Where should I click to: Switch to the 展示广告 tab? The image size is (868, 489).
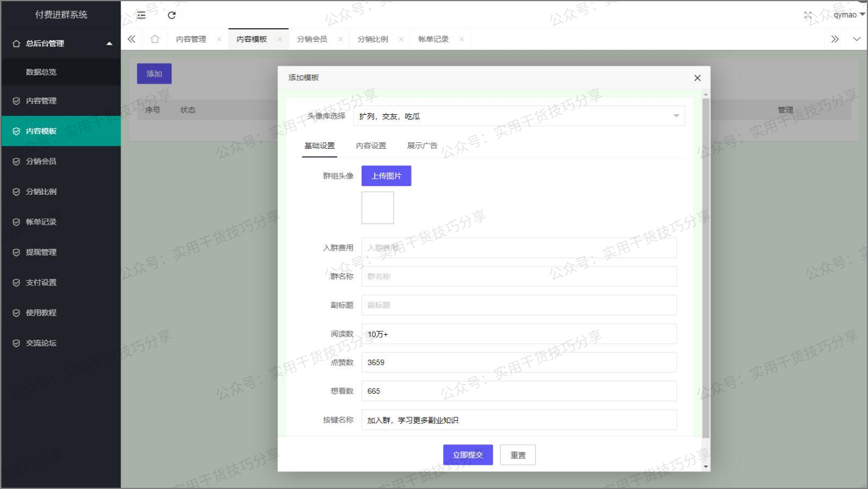(422, 145)
